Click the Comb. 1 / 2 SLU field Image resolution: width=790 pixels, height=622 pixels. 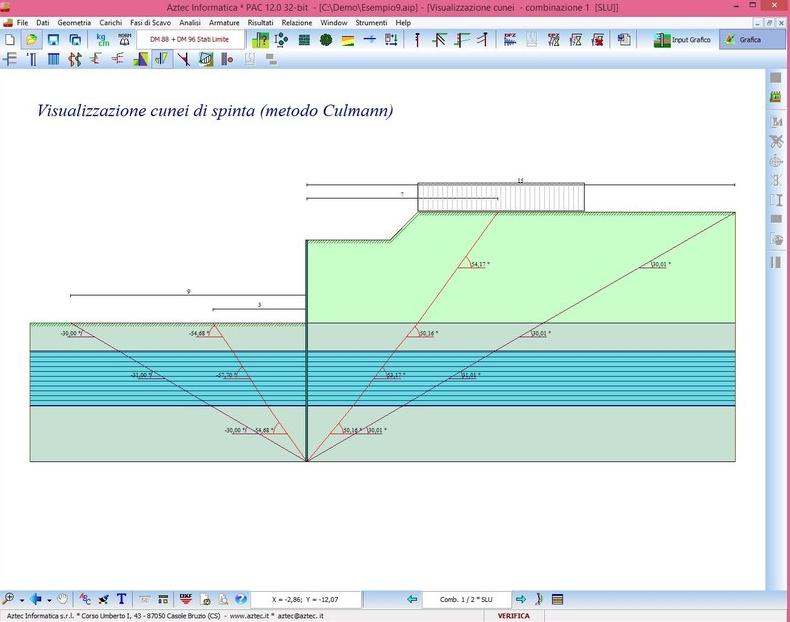pyautogui.click(x=466, y=599)
